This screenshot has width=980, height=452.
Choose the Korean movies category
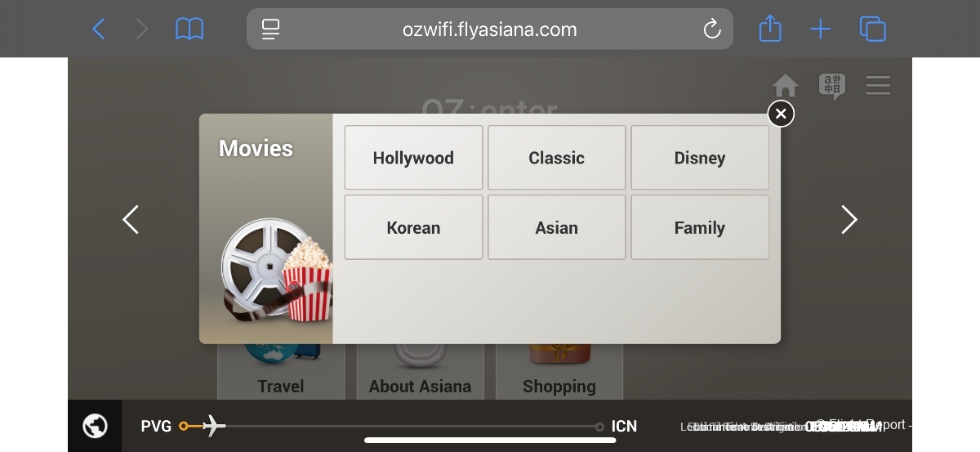click(x=413, y=227)
